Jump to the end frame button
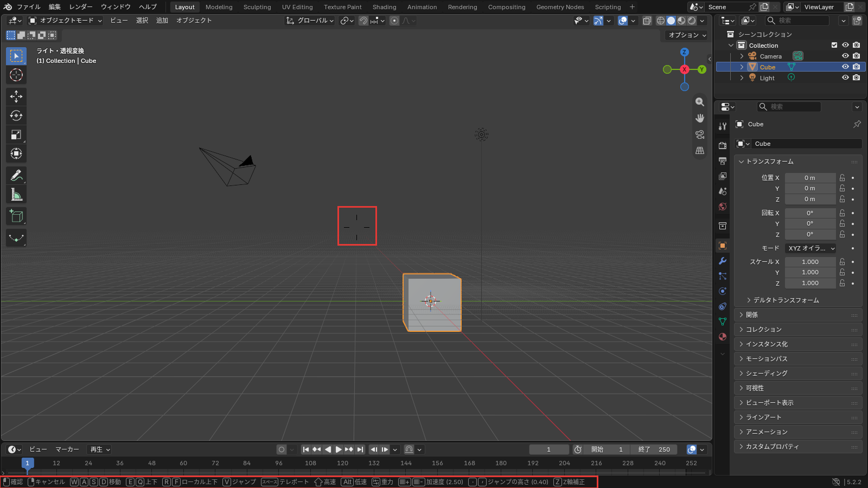 click(360, 450)
